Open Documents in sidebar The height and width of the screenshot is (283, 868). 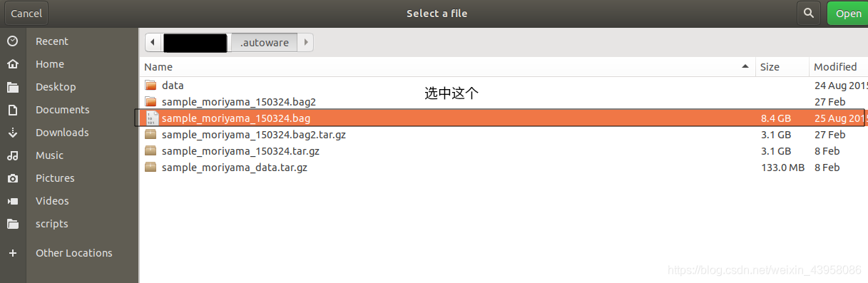point(63,110)
